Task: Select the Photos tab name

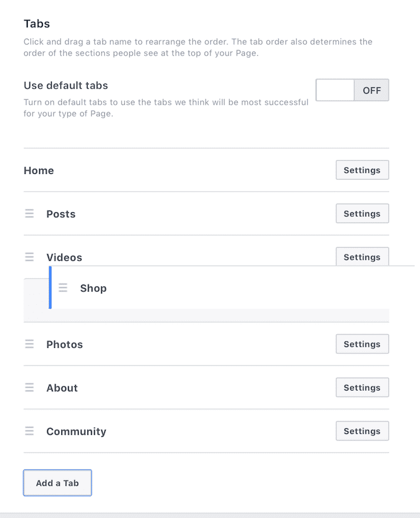Action: (x=65, y=344)
